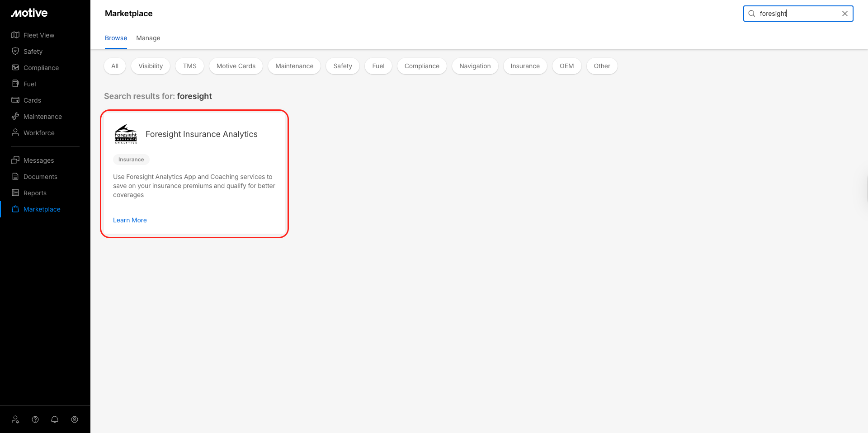Open Safety in the sidebar

(33, 52)
